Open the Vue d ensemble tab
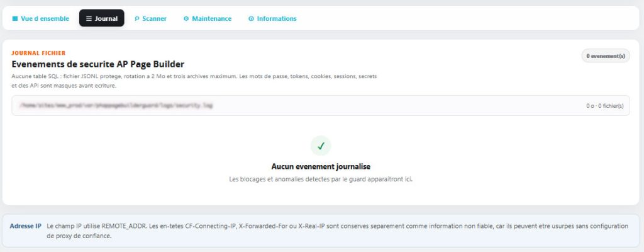This screenshot has width=644, height=252. coord(40,18)
